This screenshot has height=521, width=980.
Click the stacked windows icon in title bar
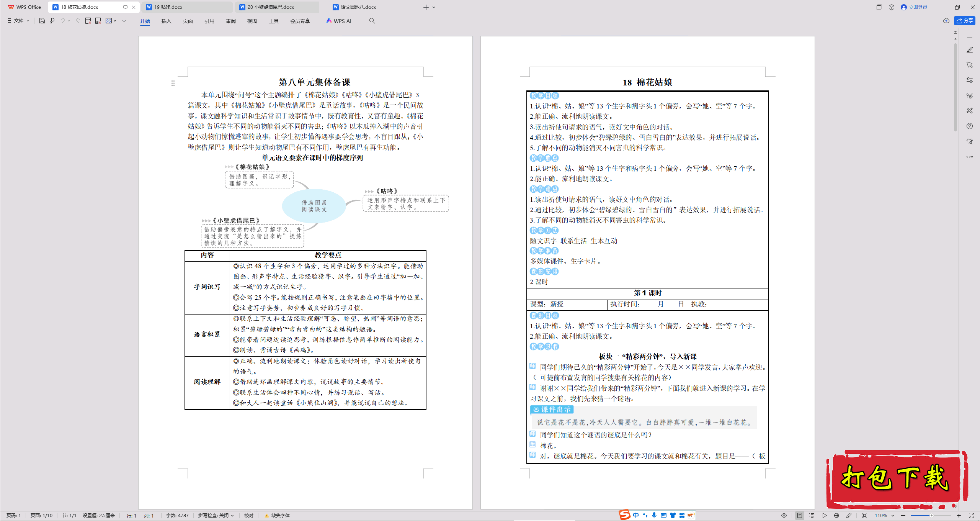tap(879, 7)
